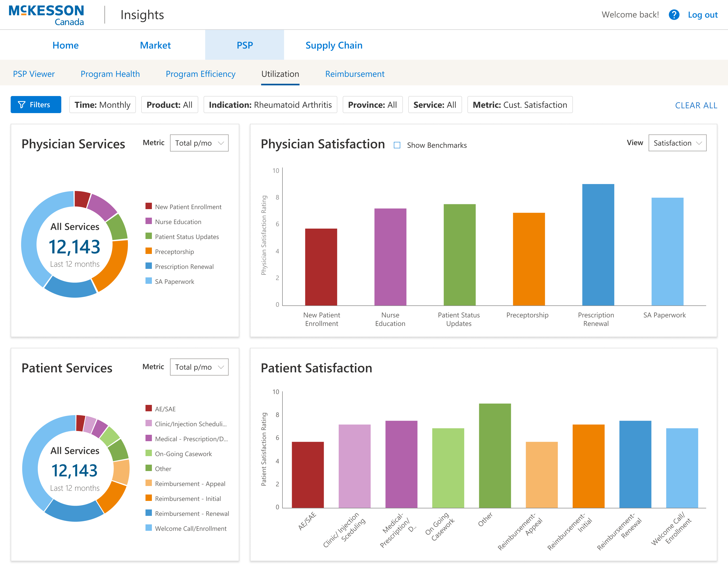The width and height of the screenshot is (728, 574).
Task: Click the green Other legend marker
Action: pos(148,468)
